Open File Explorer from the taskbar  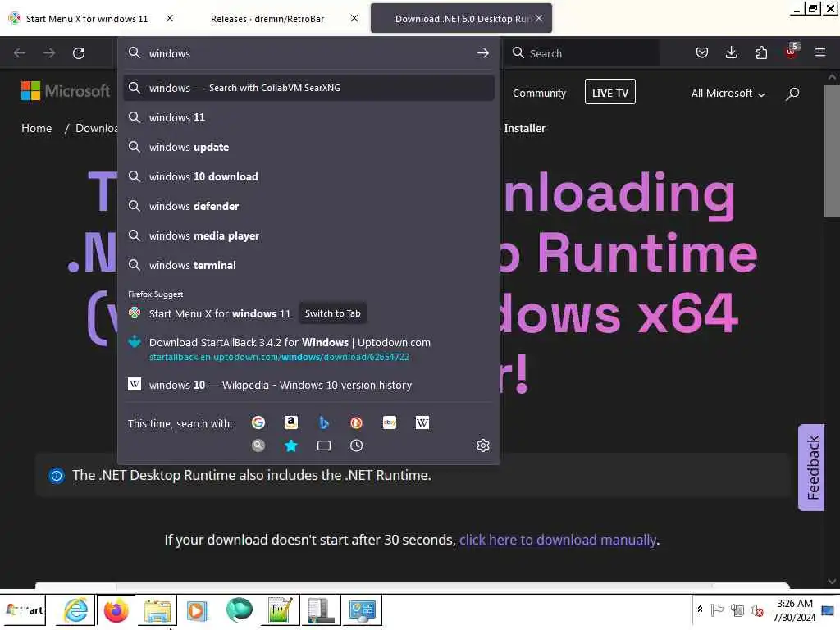pyautogui.click(x=157, y=610)
